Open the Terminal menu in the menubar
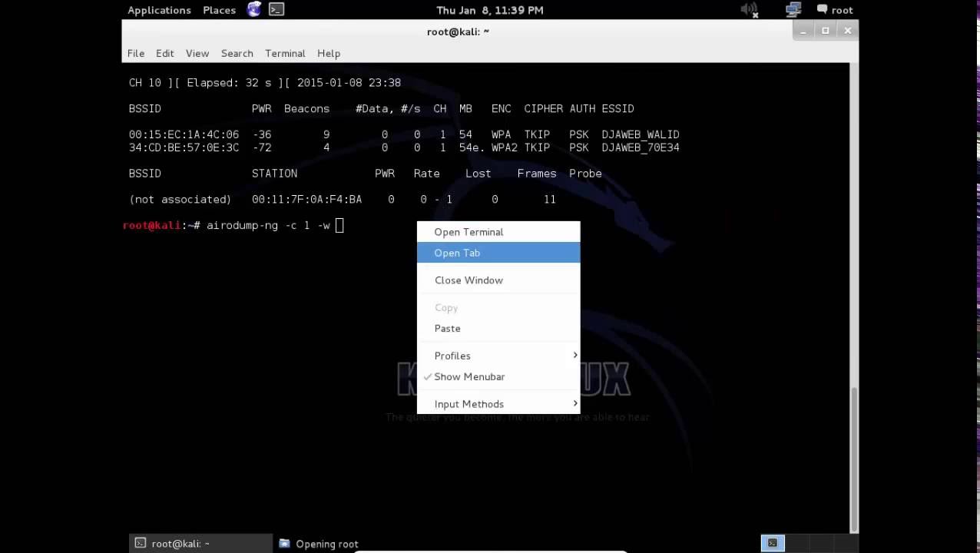Image resolution: width=980 pixels, height=553 pixels. [x=285, y=53]
